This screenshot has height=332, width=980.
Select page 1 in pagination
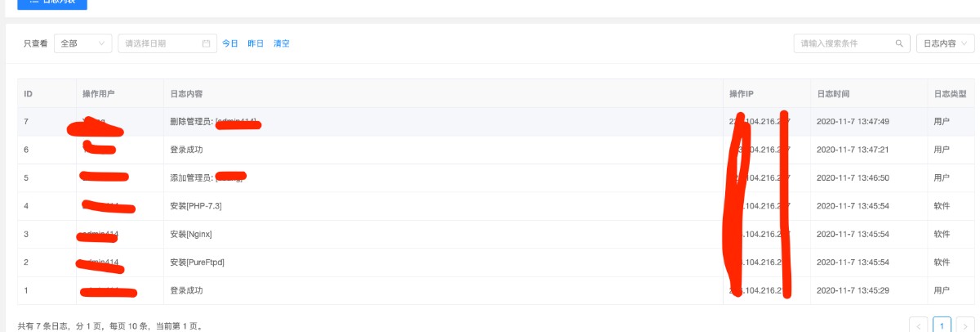(x=942, y=325)
